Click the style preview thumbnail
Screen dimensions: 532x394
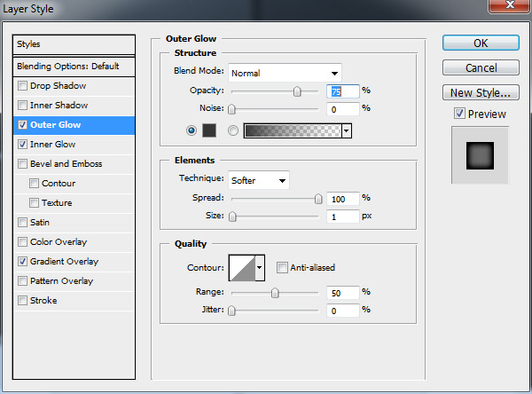coord(480,155)
